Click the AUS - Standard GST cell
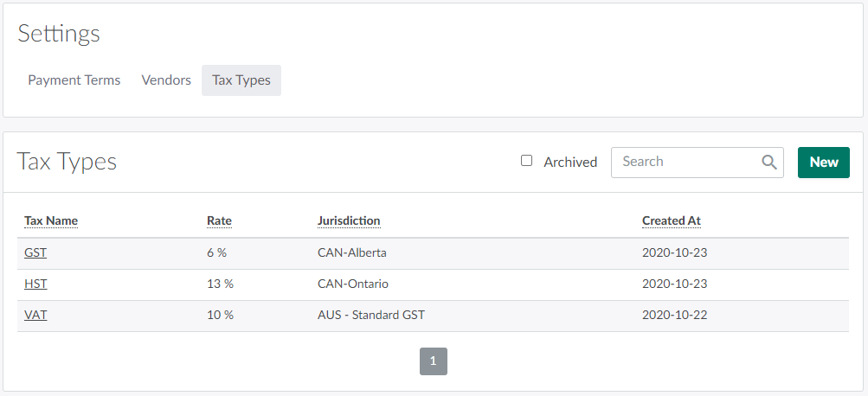The image size is (868, 396). pyautogui.click(x=371, y=315)
